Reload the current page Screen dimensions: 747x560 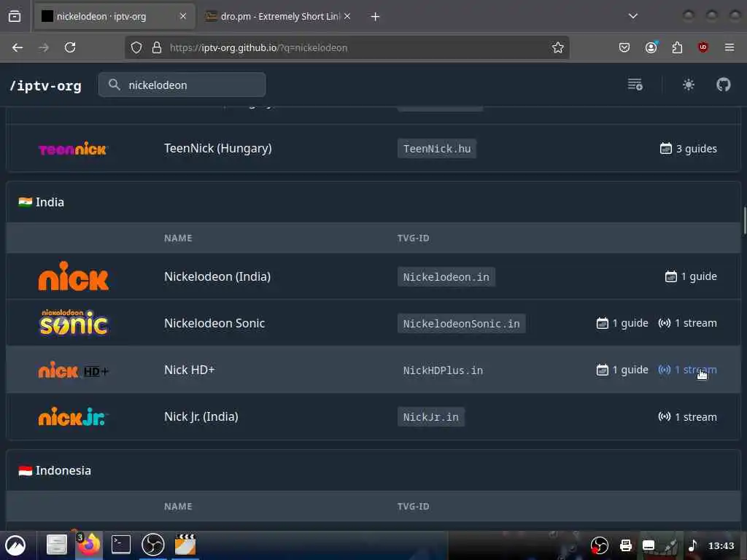[x=70, y=47]
